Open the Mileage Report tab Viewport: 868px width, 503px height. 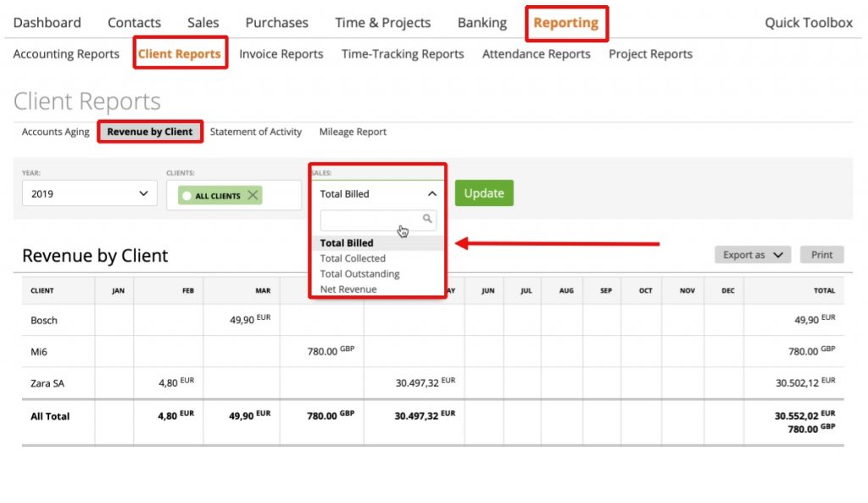click(x=352, y=131)
